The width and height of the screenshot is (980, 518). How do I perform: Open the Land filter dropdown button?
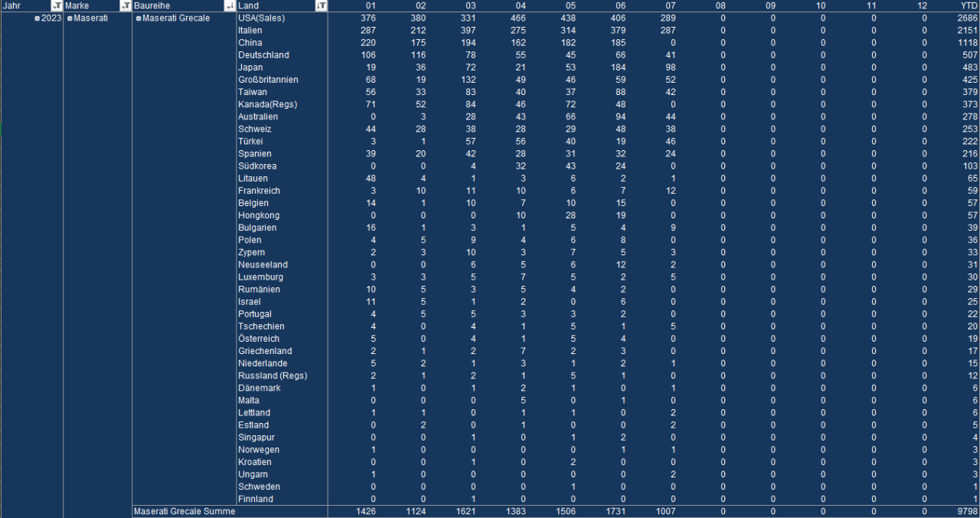[x=321, y=6]
